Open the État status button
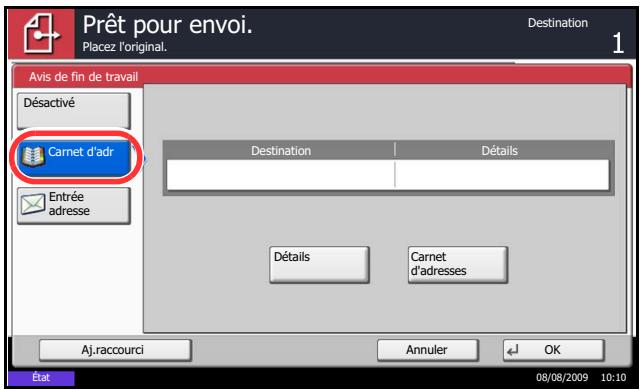This screenshot has width=640, height=390. pos(41,378)
